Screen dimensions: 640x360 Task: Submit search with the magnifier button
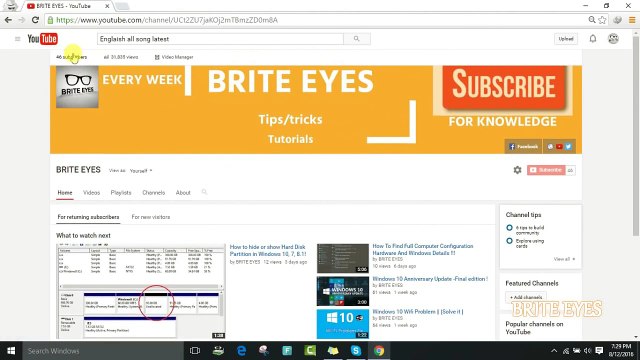357,39
